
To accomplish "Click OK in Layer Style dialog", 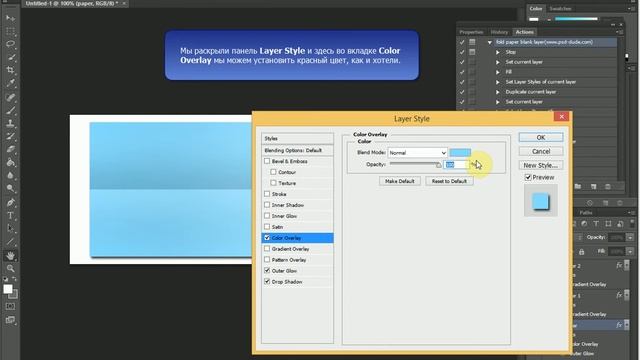I will coord(541,138).
